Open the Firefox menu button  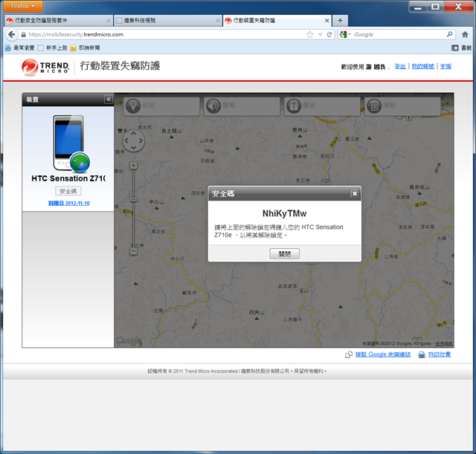(23, 6)
